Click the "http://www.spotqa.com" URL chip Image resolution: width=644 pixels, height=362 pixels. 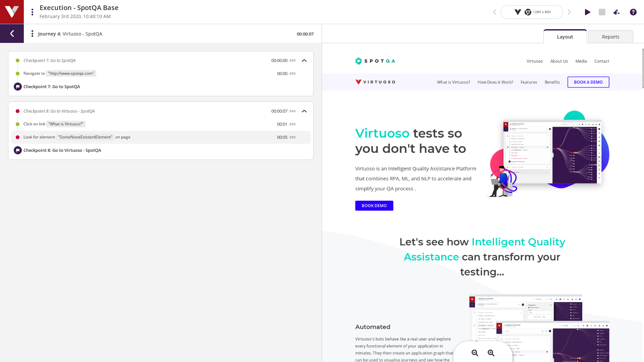pyautogui.click(x=71, y=73)
